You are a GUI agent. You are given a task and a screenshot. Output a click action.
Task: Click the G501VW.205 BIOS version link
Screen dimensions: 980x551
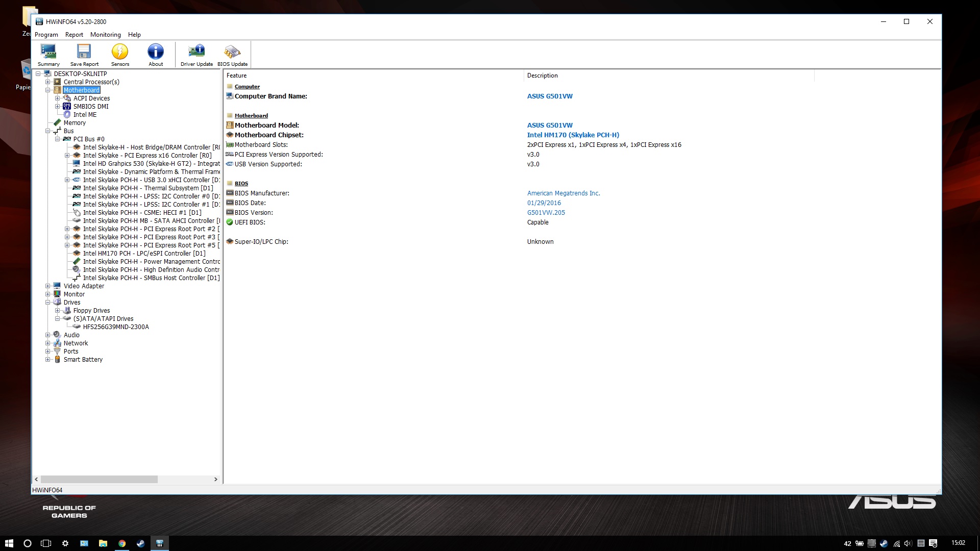pos(546,213)
